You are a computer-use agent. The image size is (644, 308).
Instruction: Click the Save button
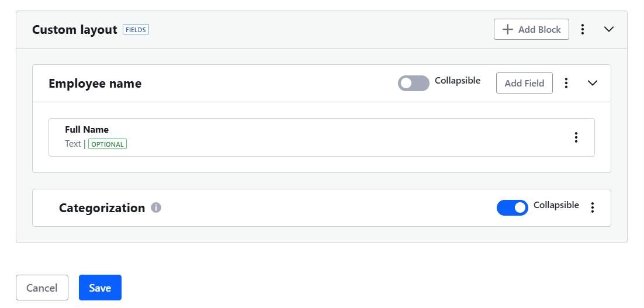pyautogui.click(x=100, y=288)
